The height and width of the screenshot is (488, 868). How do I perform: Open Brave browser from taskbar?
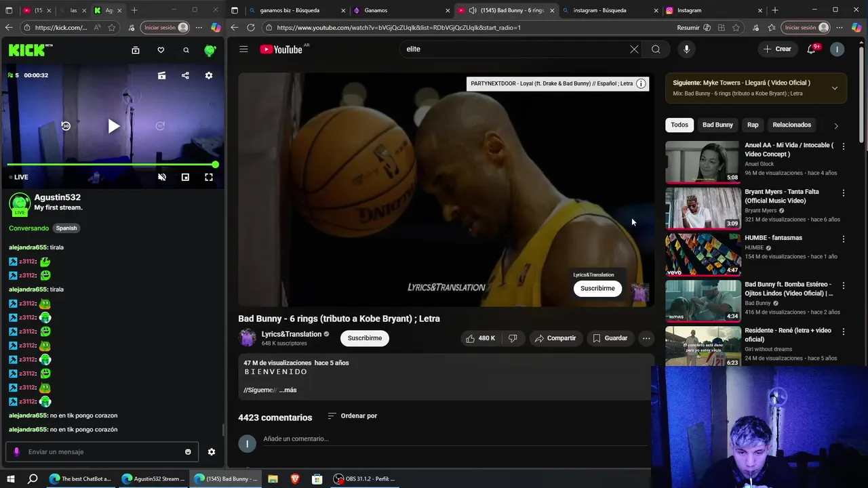pyautogui.click(x=294, y=479)
